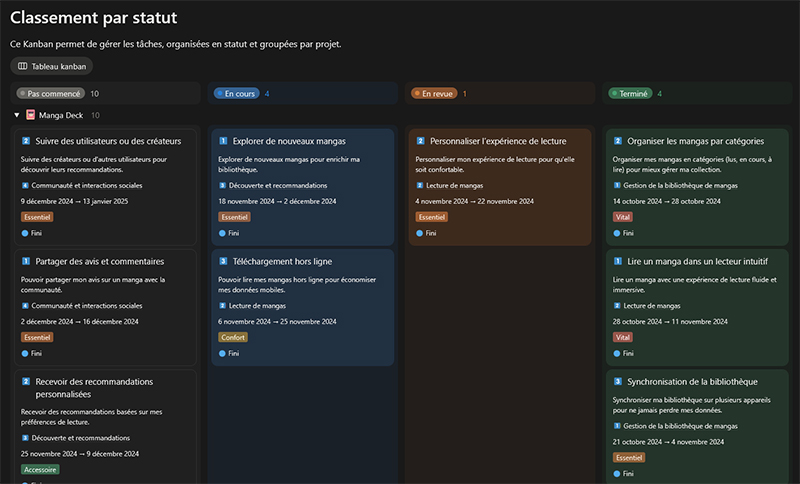Click blue Fini status dot in Suivre des utilisateurs card
The width and height of the screenshot is (800, 484).
25,233
